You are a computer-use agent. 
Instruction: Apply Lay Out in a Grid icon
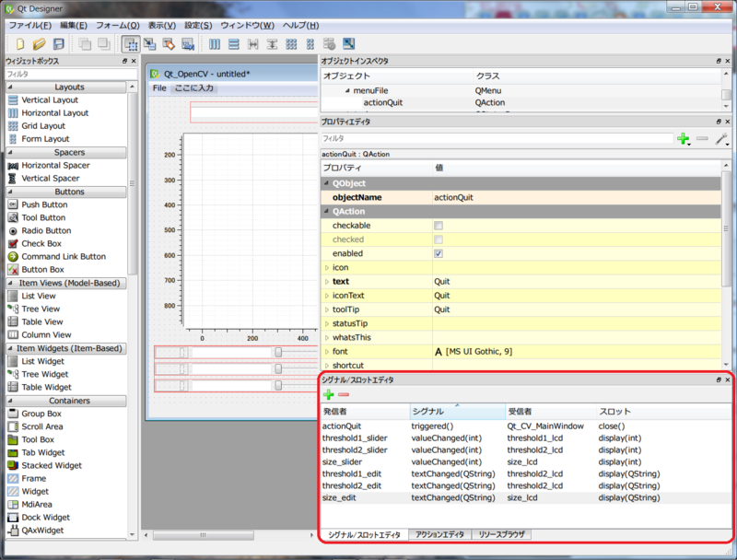pyautogui.click(x=291, y=44)
